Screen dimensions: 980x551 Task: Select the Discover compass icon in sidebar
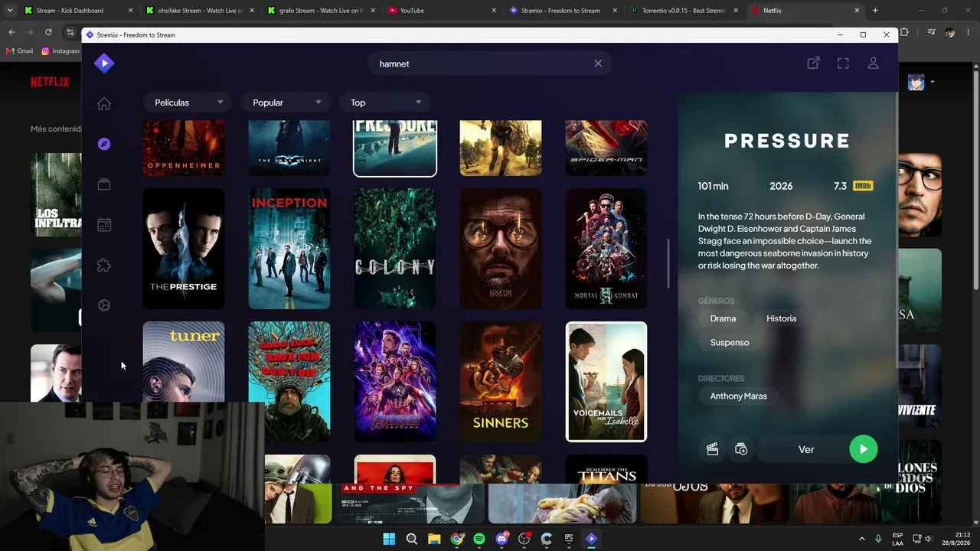104,144
